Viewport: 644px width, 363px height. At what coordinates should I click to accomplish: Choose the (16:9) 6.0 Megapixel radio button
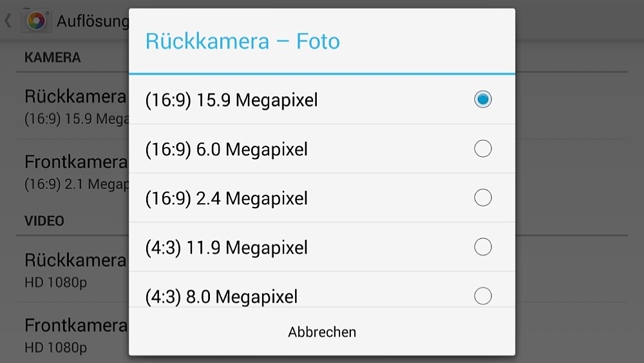tap(482, 148)
